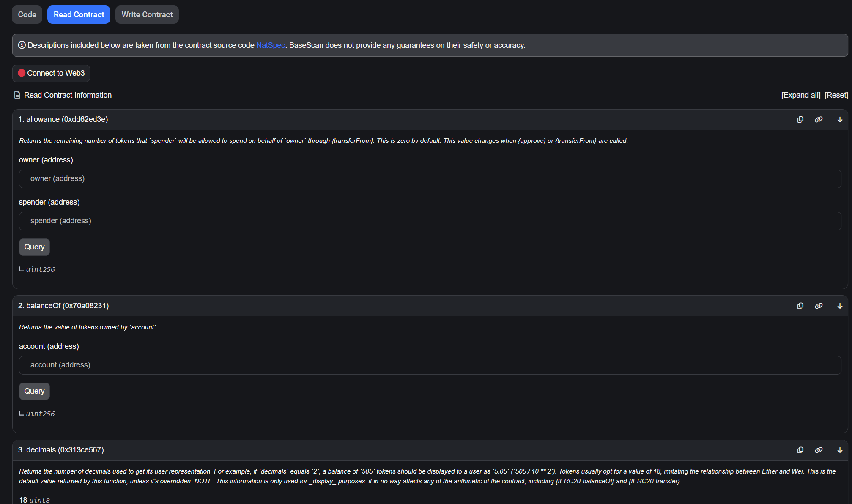Copy permalink icon for allowance method
Image resolution: width=852 pixels, height=504 pixels.
point(819,120)
